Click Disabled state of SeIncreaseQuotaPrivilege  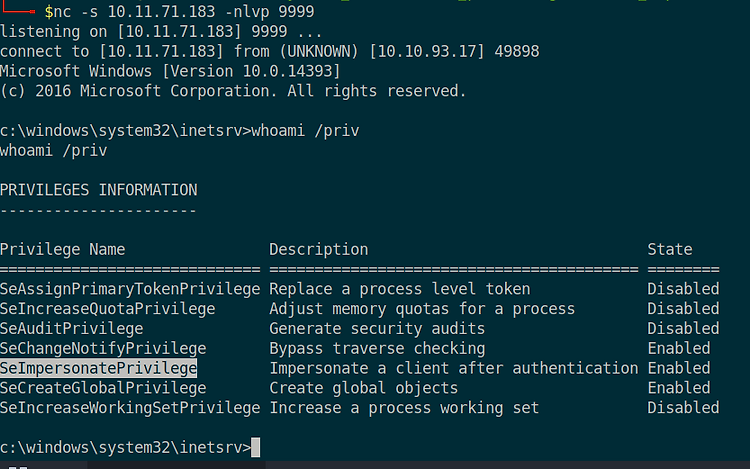coord(683,309)
